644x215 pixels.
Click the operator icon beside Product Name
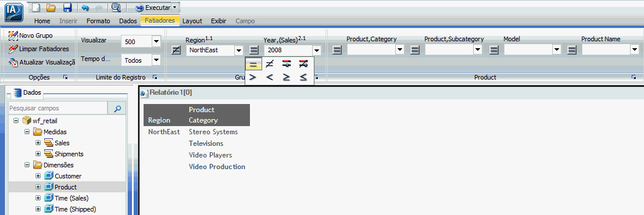(x=572, y=50)
